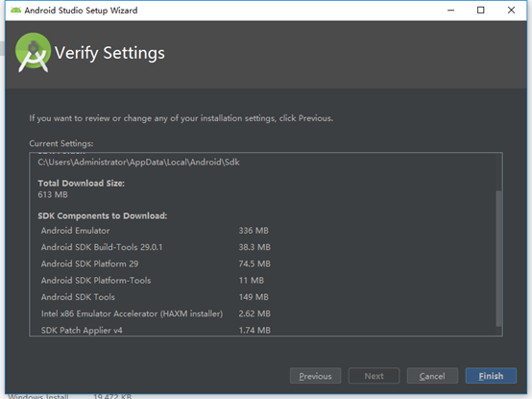Screen dimensions: 532x399
Task: Click the SDK folder path text
Action: [x=138, y=162]
